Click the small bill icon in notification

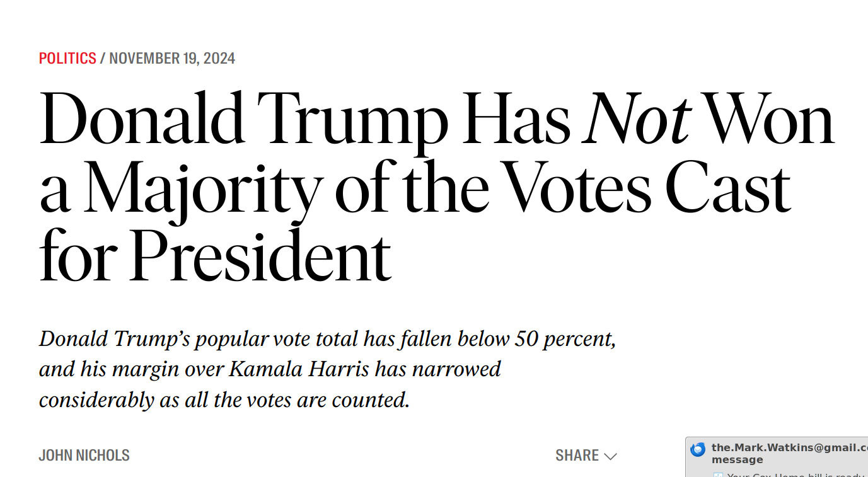pyautogui.click(x=718, y=474)
